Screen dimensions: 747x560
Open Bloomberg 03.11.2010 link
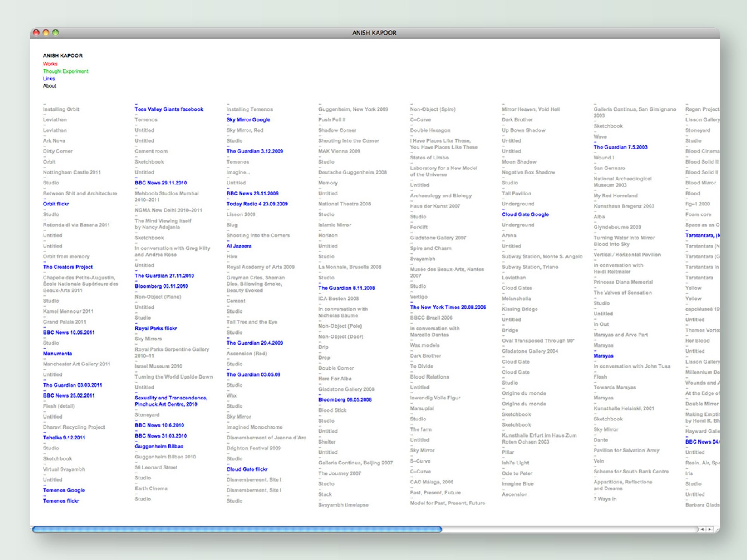(x=161, y=286)
